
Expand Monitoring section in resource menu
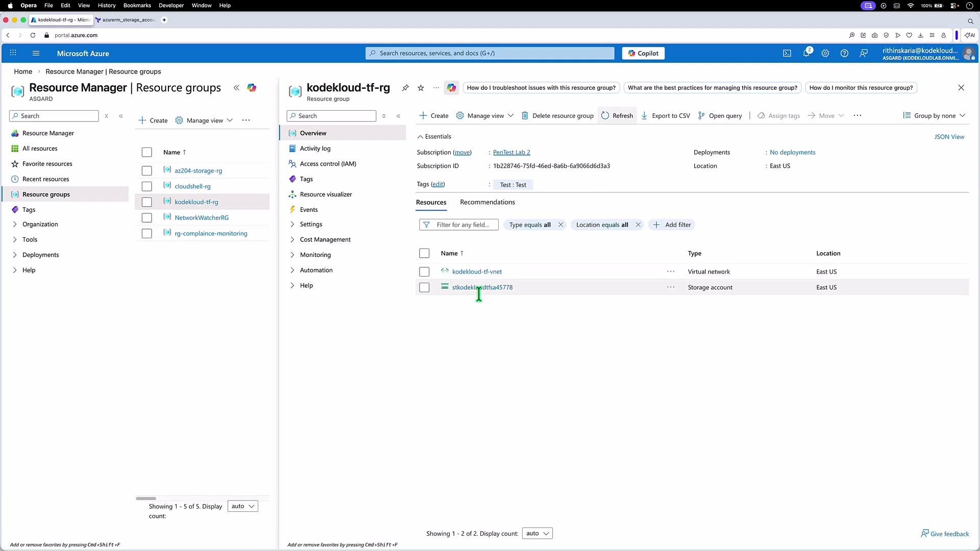(292, 255)
